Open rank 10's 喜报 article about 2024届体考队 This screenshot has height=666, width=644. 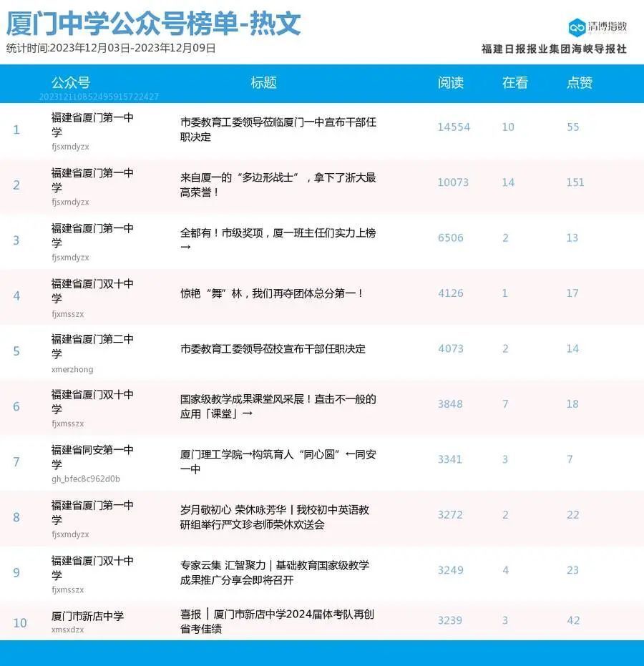pyautogui.click(x=276, y=622)
